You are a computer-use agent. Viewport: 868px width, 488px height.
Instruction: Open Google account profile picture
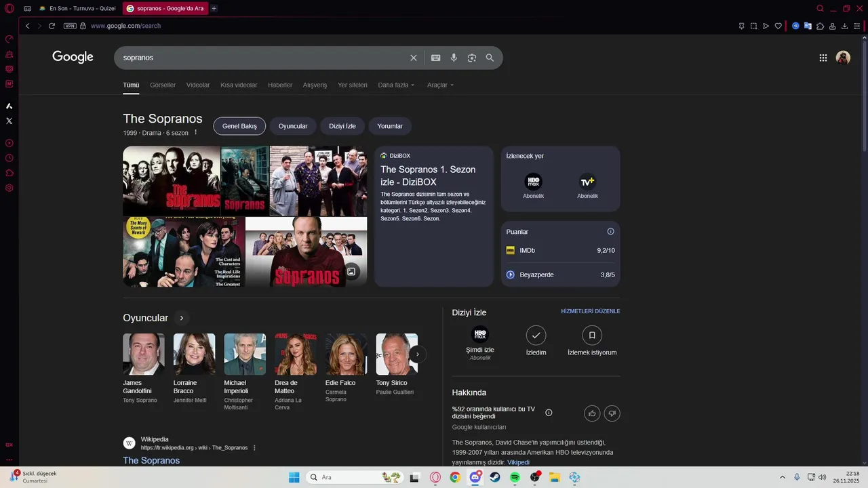click(x=843, y=58)
